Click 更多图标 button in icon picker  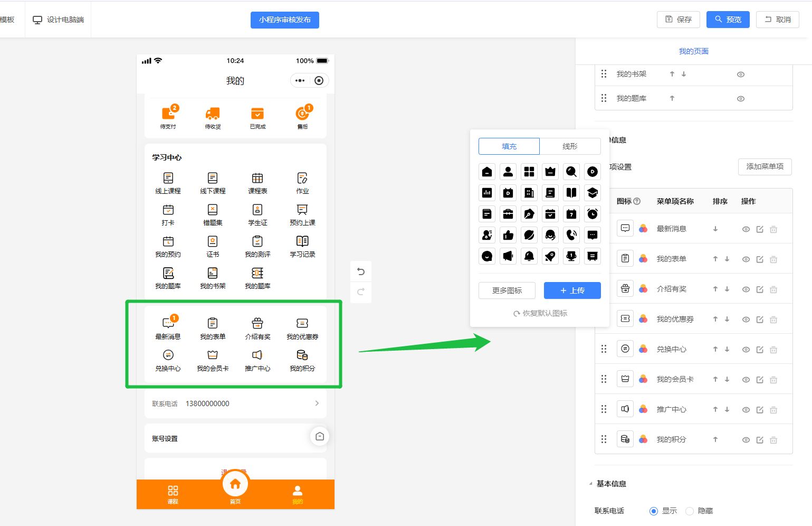tap(507, 290)
